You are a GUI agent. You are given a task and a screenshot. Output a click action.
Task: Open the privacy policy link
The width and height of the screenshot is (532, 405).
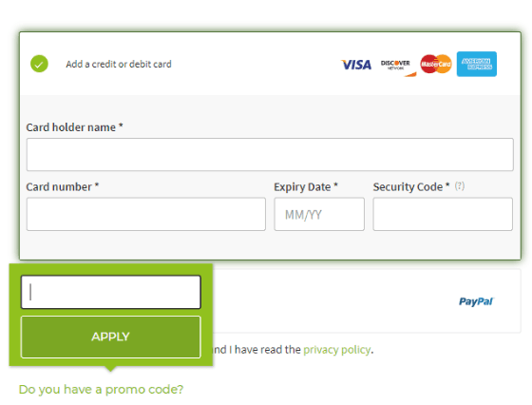(336, 349)
